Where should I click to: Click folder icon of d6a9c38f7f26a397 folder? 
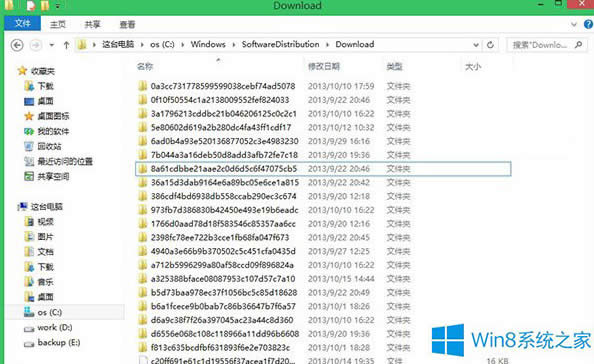tap(142, 320)
